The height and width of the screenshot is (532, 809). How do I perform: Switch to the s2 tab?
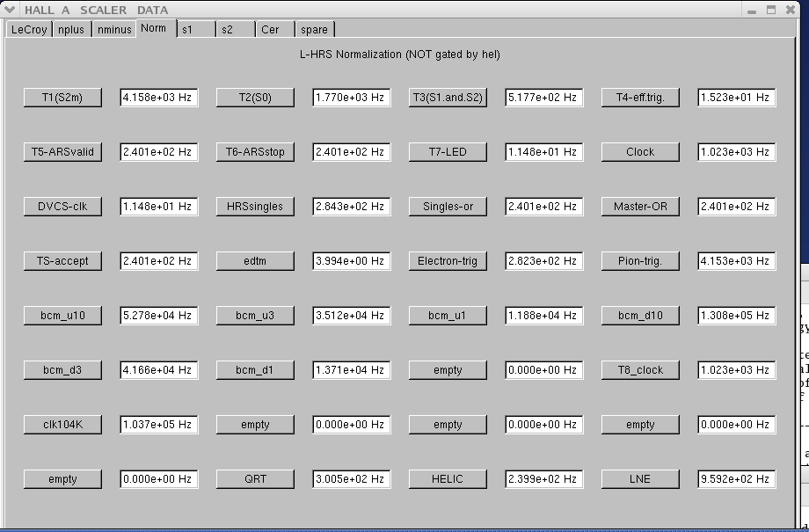click(x=236, y=29)
